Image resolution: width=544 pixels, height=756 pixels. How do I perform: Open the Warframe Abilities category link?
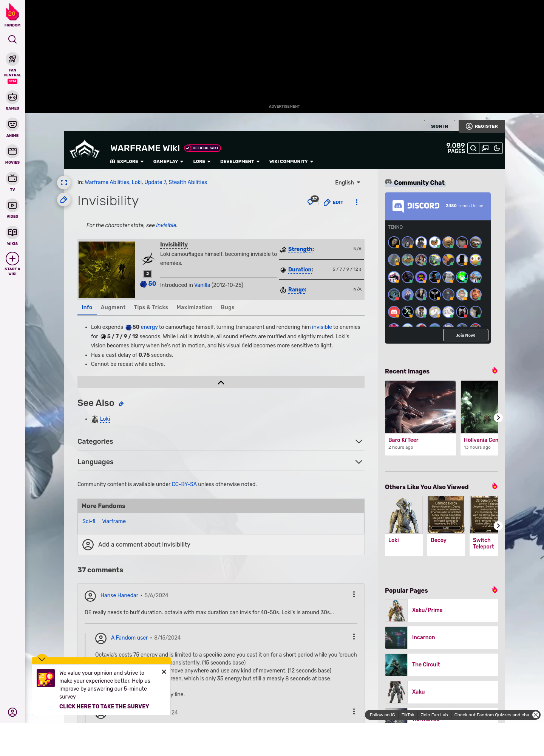(107, 182)
